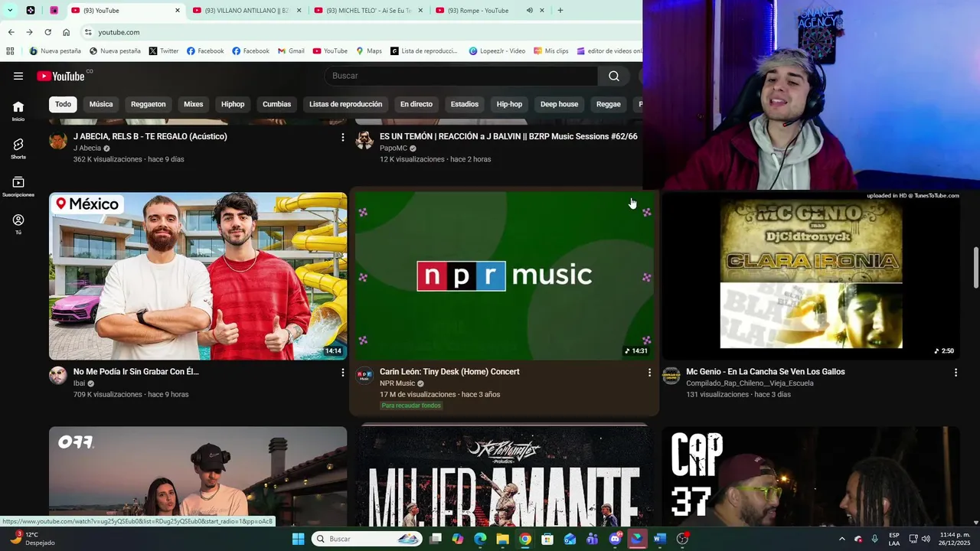Mute the Rompe tab audio icon

coord(529,10)
